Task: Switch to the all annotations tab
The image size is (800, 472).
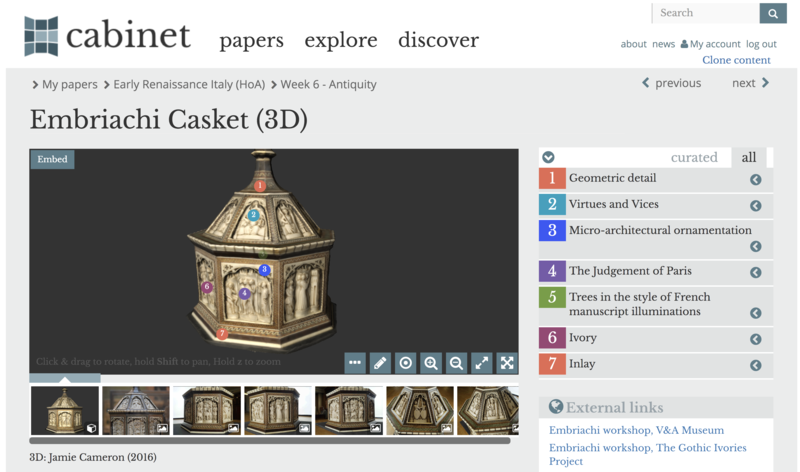Action: [749, 157]
